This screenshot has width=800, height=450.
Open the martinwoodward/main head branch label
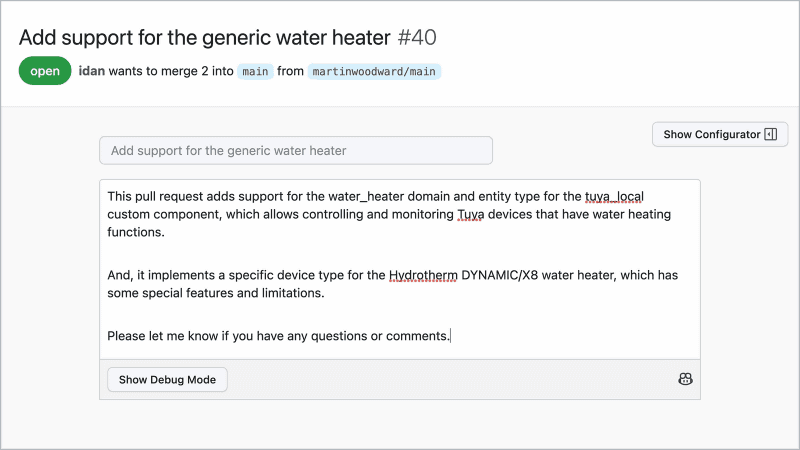coord(375,72)
